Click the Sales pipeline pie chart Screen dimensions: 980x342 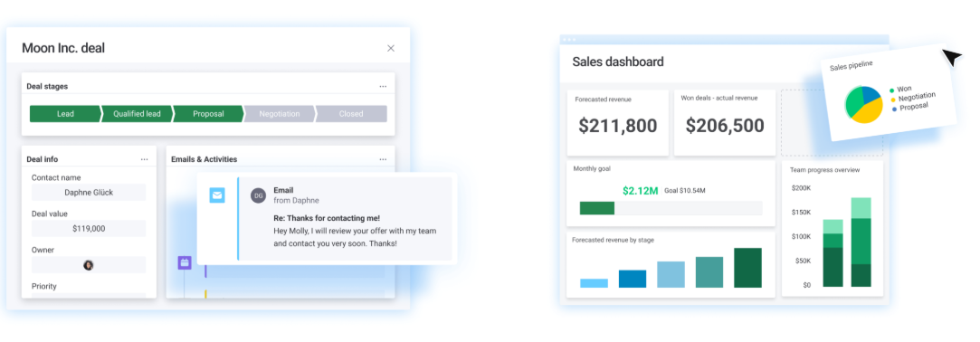click(864, 104)
